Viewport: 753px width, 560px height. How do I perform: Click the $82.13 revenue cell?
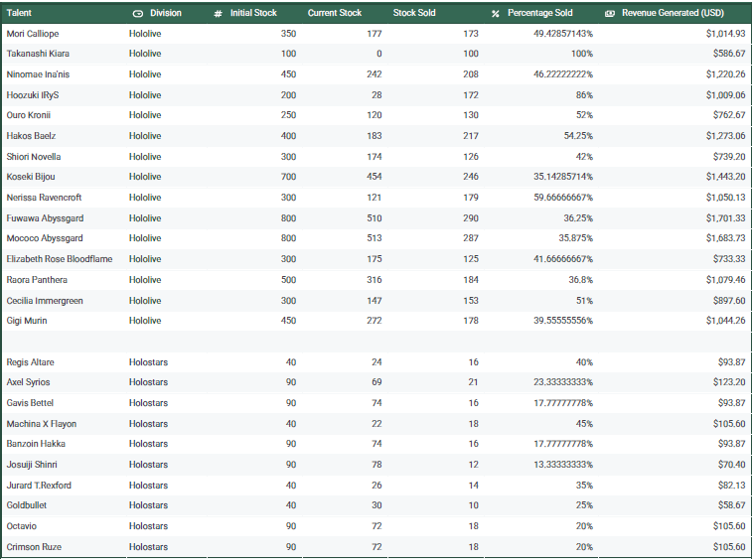(x=731, y=486)
